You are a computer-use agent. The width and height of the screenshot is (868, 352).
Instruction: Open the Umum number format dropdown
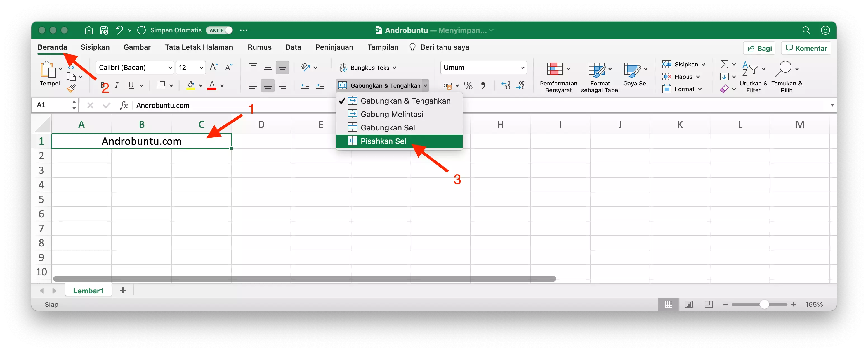click(x=483, y=67)
